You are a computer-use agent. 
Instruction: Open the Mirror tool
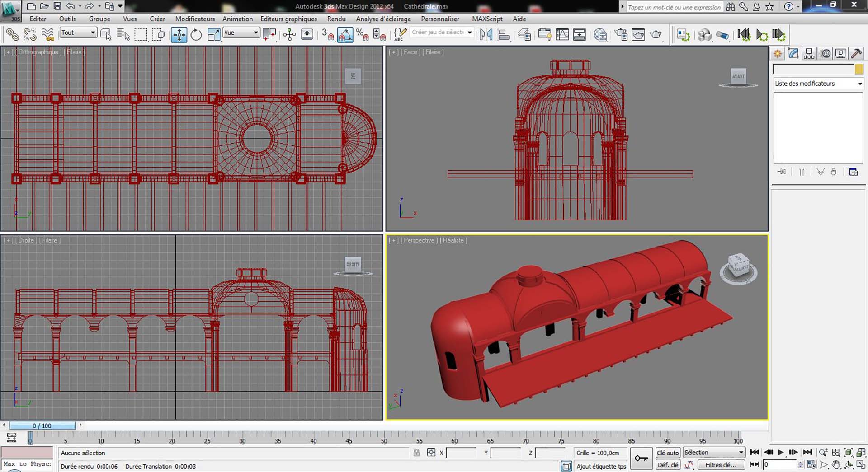(x=486, y=35)
